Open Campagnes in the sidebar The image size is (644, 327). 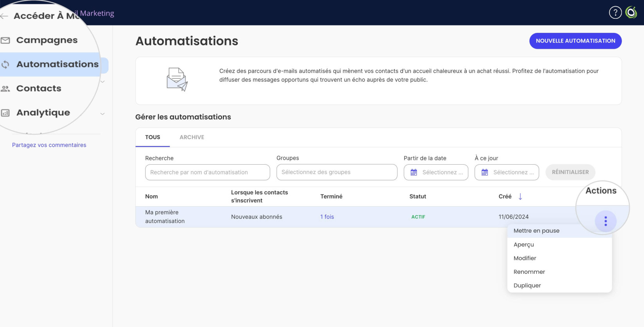47,40
